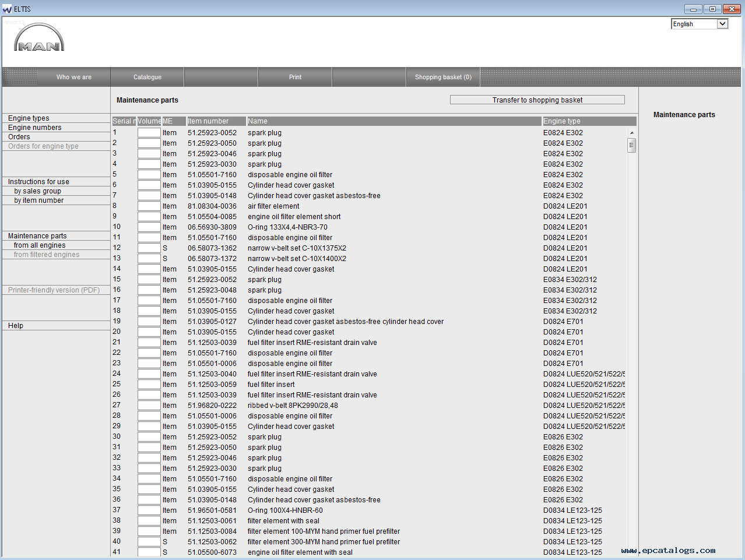Open the Who we are tab
This screenshot has height=560, width=745.
tap(74, 77)
